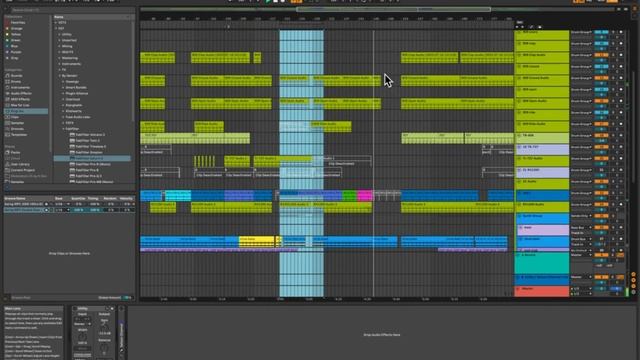Viewport: 640px width, 360px height.
Task: Select the Grooves browser category
Action: pyautogui.click(x=17, y=129)
